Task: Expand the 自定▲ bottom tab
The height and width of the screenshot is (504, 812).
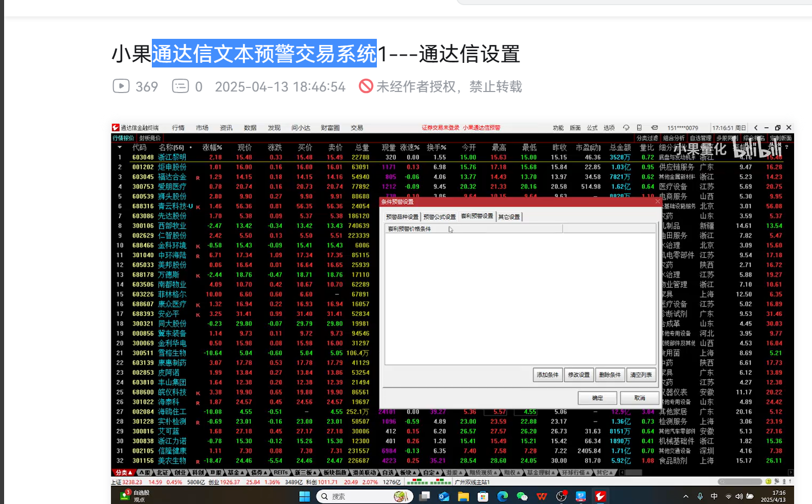Action: (x=432, y=472)
